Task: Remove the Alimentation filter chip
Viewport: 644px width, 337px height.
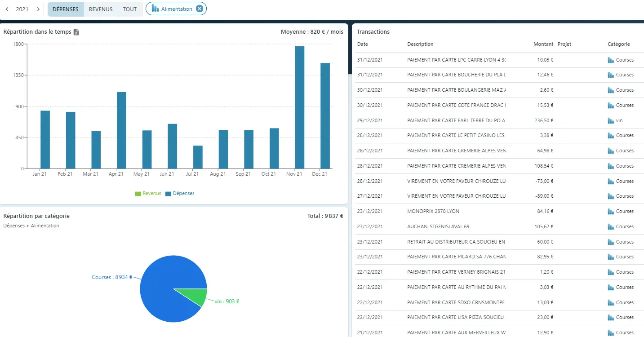Action: (200, 9)
